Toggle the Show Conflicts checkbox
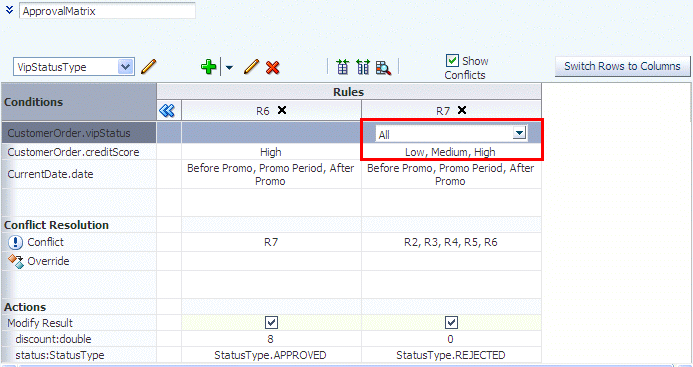 pyautogui.click(x=452, y=61)
